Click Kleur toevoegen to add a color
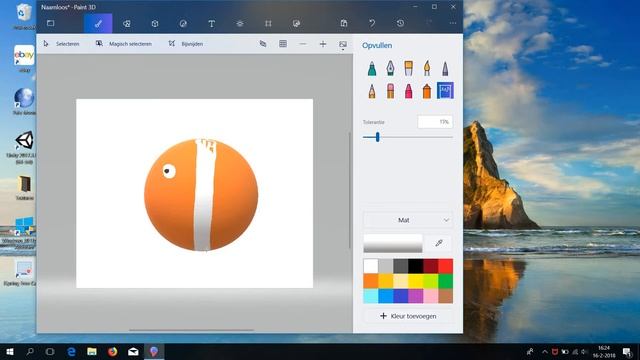 408,316
